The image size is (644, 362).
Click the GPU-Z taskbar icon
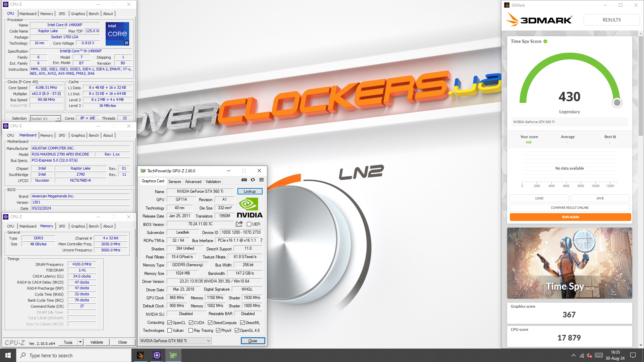click(x=173, y=355)
